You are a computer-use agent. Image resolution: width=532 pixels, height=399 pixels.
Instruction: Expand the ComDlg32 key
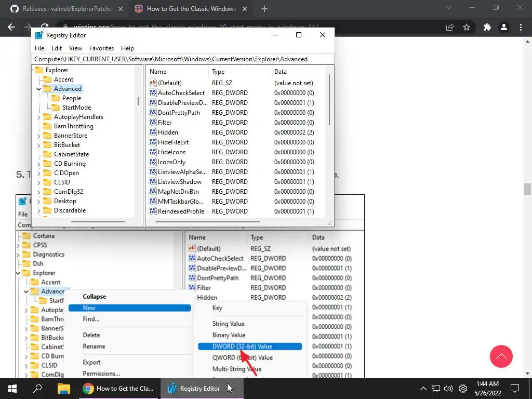[x=38, y=192]
